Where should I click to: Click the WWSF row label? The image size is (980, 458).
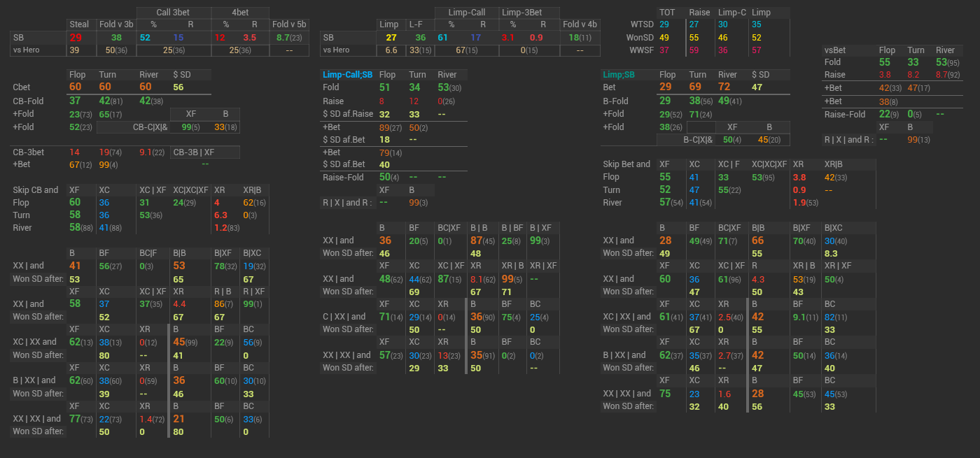point(641,50)
